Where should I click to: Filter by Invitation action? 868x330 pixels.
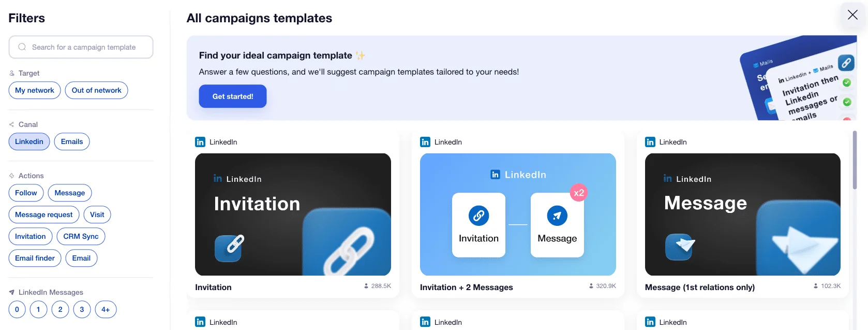[x=31, y=236]
